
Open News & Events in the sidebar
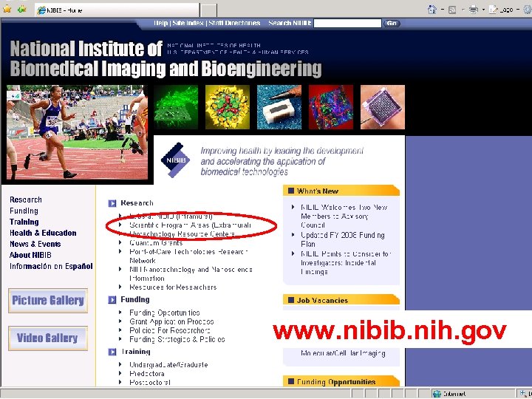pos(35,245)
